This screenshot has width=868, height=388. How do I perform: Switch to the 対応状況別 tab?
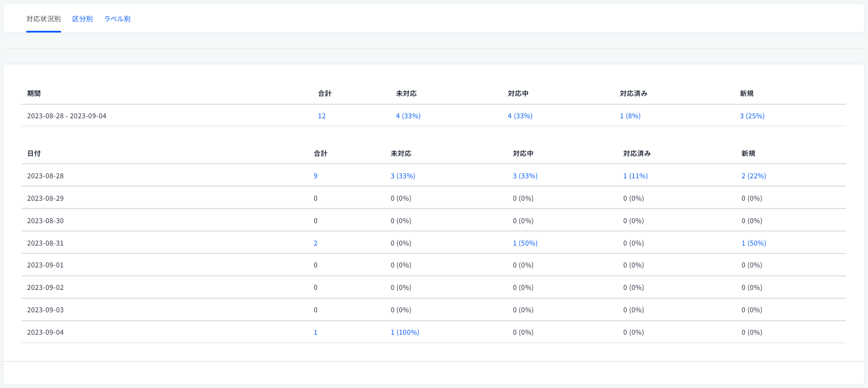click(44, 19)
